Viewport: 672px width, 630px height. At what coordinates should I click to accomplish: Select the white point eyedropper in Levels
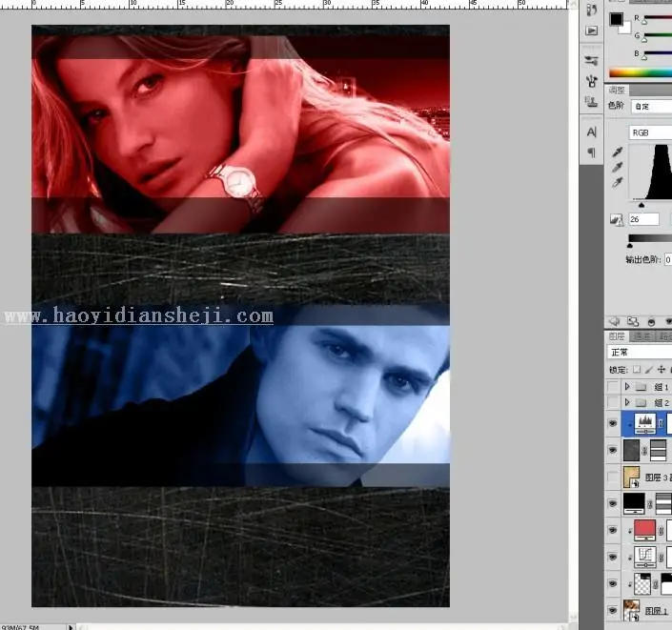point(617,183)
